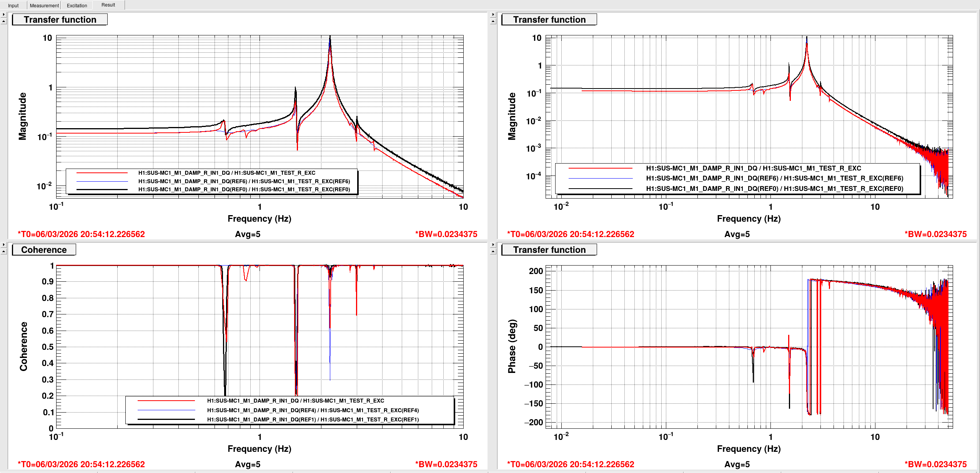980x473 pixels.
Task: Click up-arrow icon beside upper-left magnitude plot
Action: [x=3, y=21]
